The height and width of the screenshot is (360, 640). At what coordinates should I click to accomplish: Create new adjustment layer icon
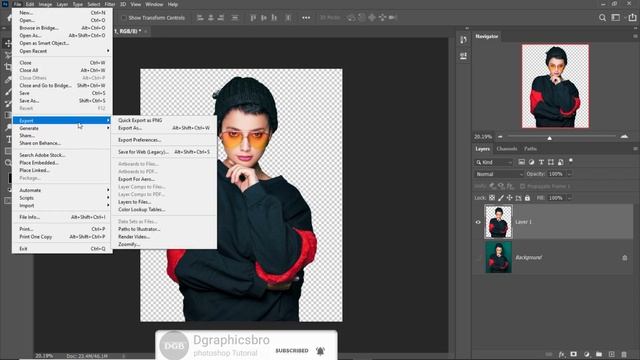[x=587, y=354]
